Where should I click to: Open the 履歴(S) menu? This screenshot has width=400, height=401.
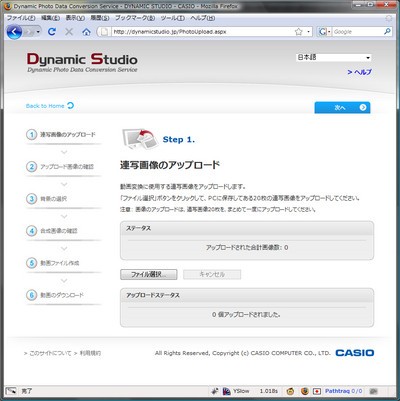tap(100, 18)
